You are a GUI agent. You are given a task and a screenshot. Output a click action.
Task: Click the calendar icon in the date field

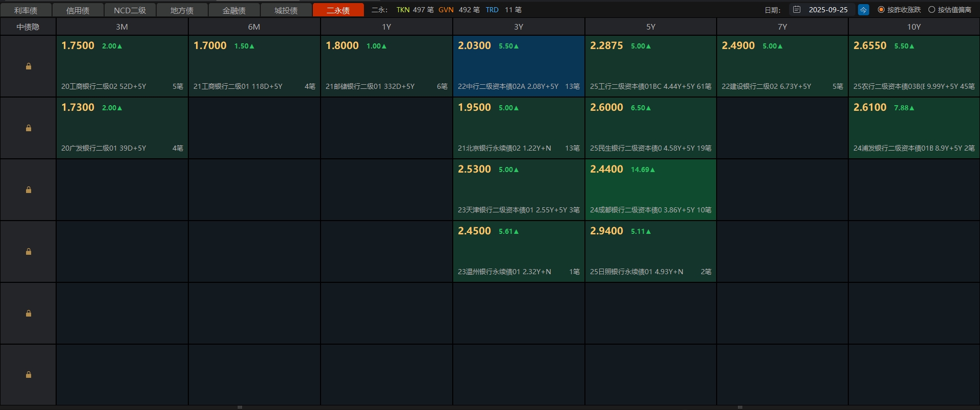(x=797, y=10)
